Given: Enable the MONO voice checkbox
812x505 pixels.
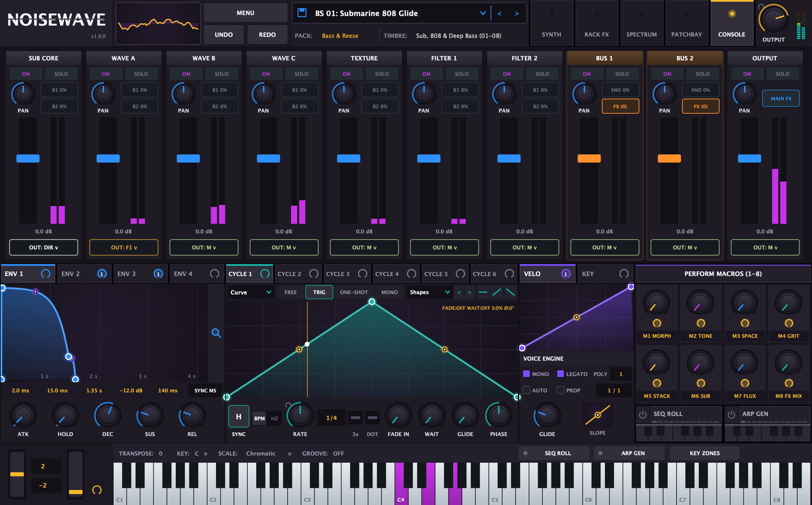Looking at the screenshot, I should 526,374.
